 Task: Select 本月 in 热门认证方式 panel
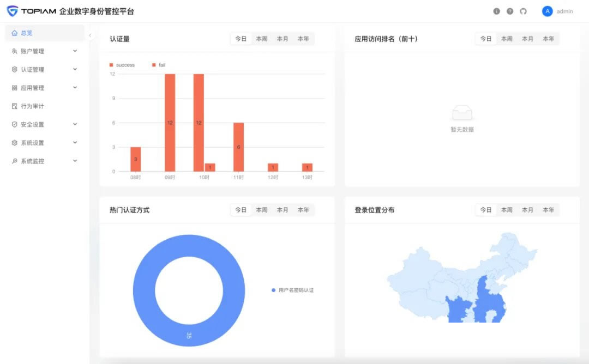(283, 210)
